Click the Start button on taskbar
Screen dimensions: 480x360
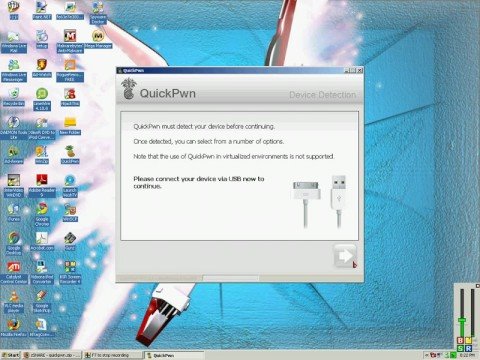10,355
